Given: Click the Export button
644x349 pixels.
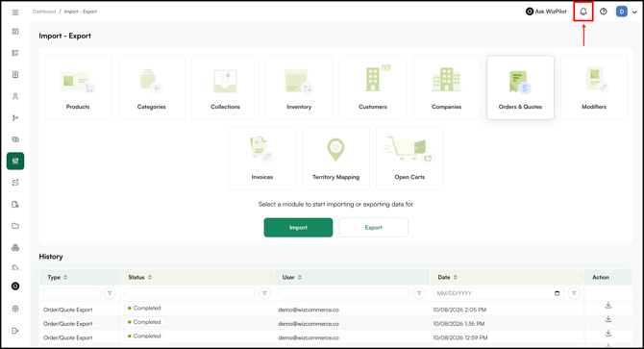Looking at the screenshot, I should click(x=373, y=228).
